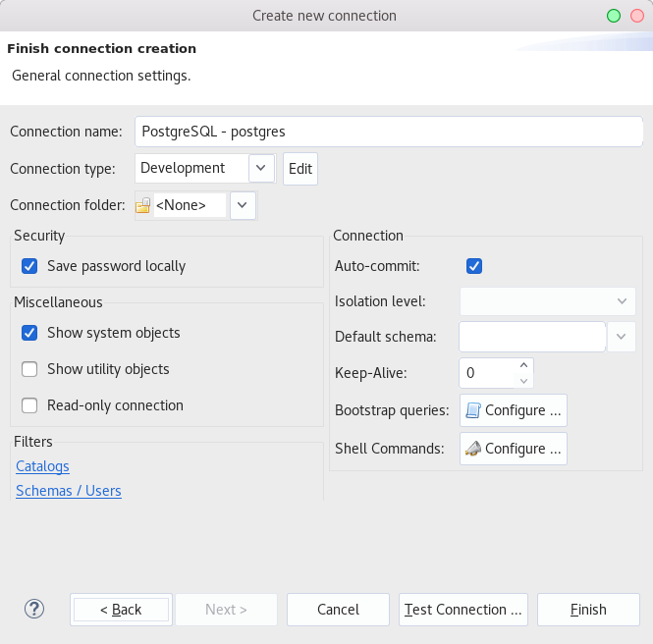Open the Schemas / Users filter link
Viewport: 653px width, 644px height.
(x=69, y=491)
